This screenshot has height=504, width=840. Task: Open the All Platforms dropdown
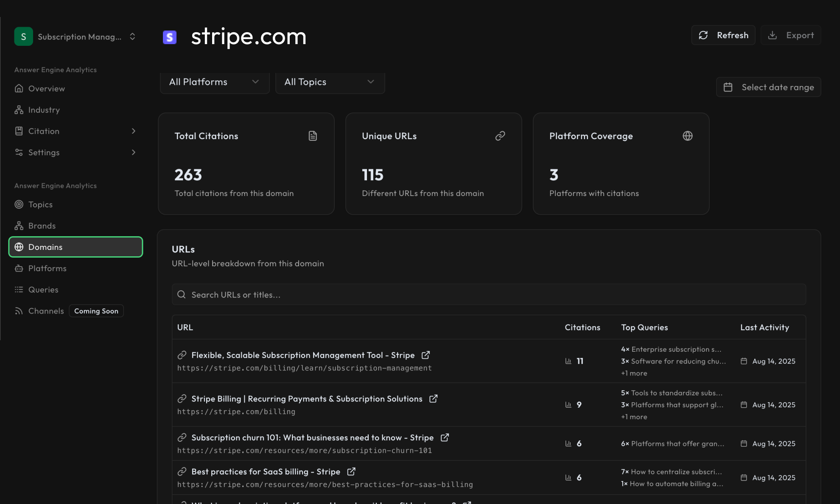click(x=215, y=82)
